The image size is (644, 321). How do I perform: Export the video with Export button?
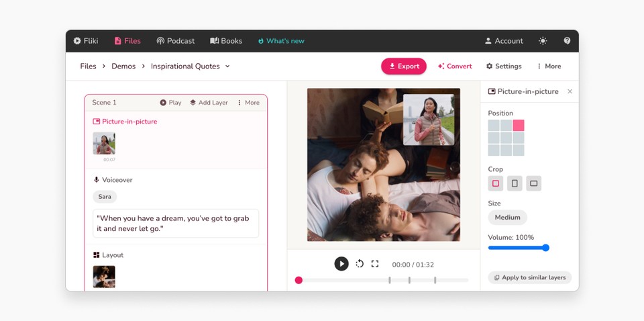pos(404,66)
